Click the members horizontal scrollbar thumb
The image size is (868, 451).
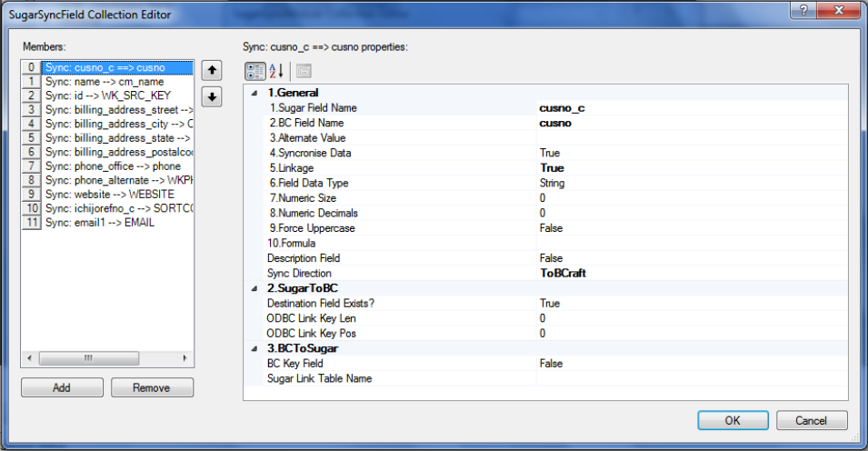click(x=89, y=358)
